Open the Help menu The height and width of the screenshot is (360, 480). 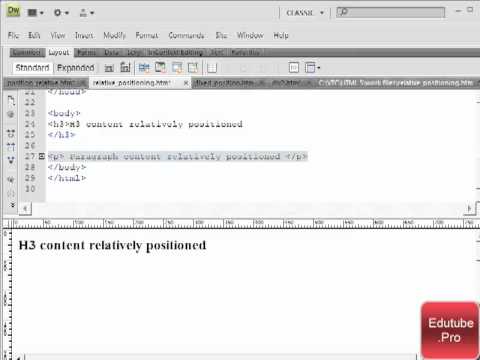(x=281, y=35)
